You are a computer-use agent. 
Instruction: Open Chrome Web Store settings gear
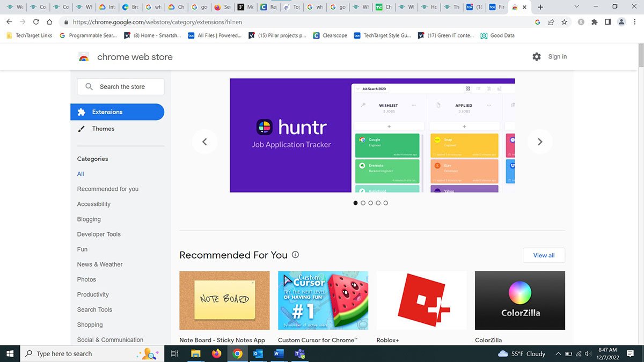click(x=536, y=57)
